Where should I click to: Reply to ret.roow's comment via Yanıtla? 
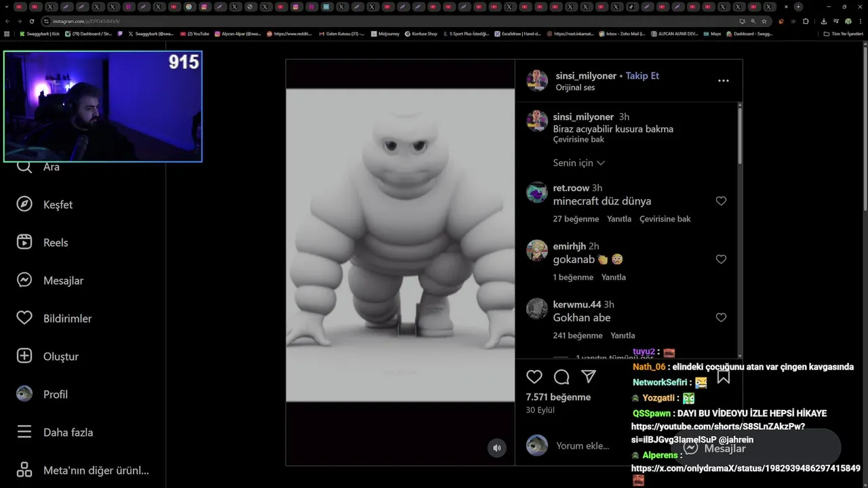[619, 219]
